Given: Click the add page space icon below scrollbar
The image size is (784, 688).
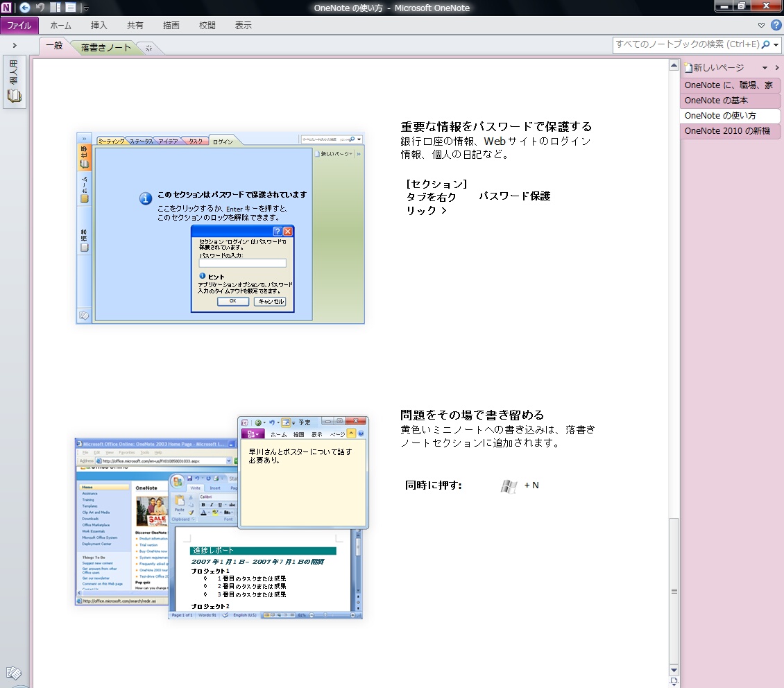Looking at the screenshot, I should pyautogui.click(x=674, y=682).
